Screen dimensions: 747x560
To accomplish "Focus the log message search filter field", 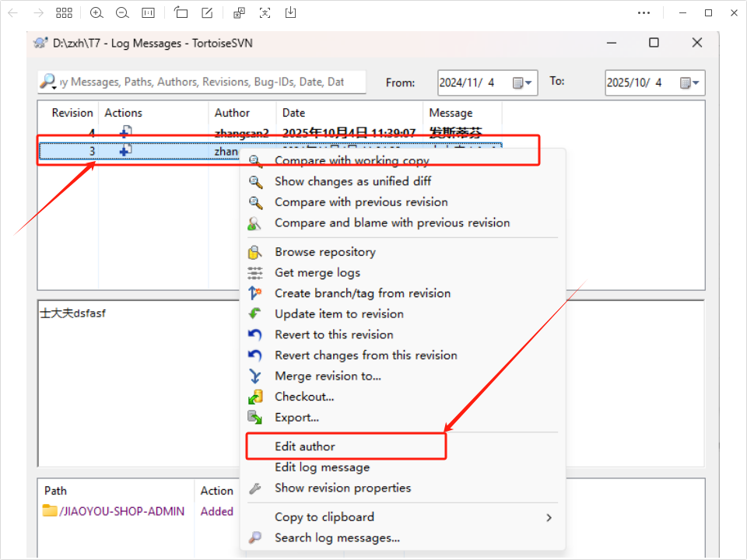I will point(202,82).
